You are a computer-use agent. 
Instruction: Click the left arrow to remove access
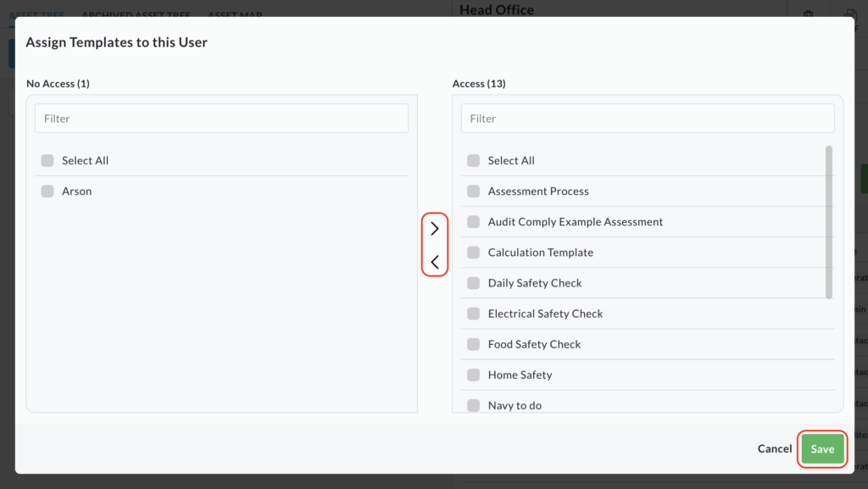(x=435, y=263)
